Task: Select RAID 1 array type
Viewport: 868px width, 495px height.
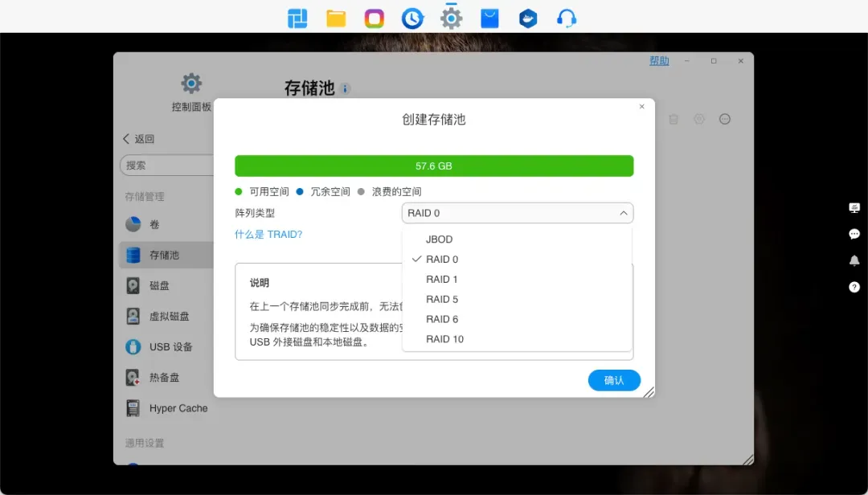Action: click(x=441, y=280)
